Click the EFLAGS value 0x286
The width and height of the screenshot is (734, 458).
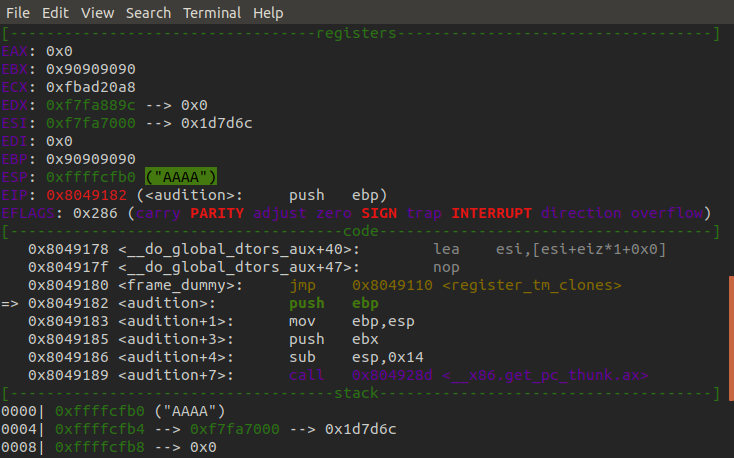[x=95, y=213]
